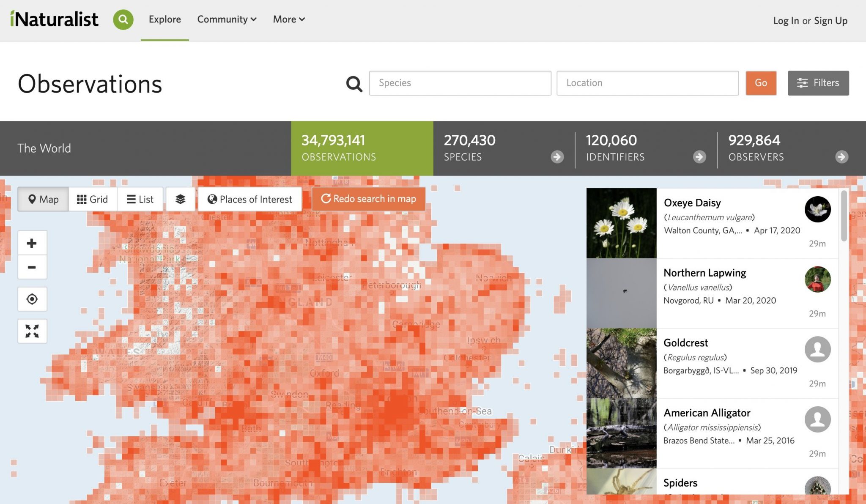Select the Explore menu item
This screenshot has width=866, height=504.
(164, 19)
